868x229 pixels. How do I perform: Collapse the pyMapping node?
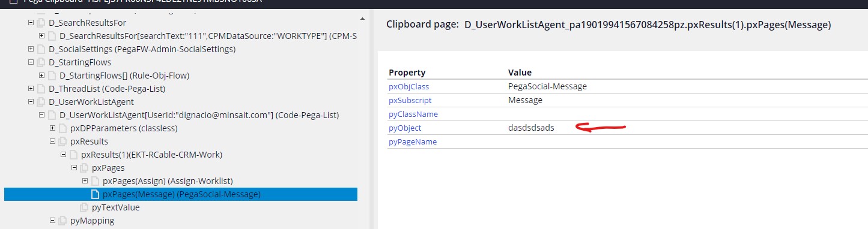point(53,221)
